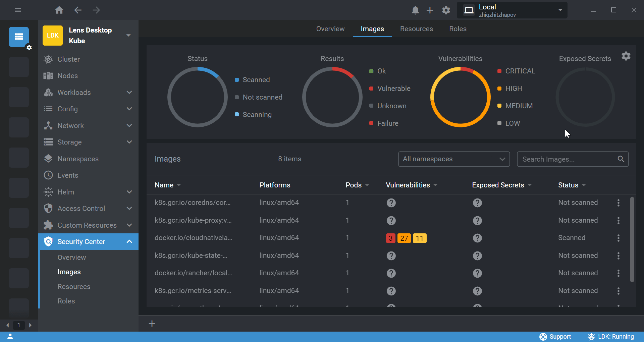
Task: Open the Local cluster selector dropdown
Action: point(560,10)
